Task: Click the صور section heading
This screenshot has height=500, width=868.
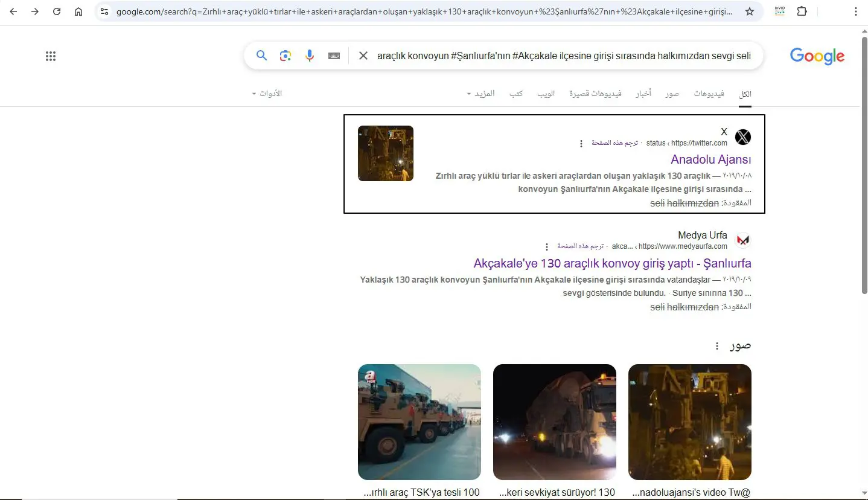Action: pos(740,345)
